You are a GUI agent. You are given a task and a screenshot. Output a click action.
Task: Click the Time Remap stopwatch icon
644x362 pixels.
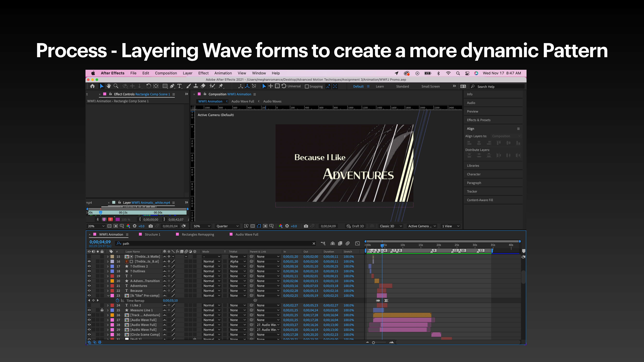click(117, 300)
